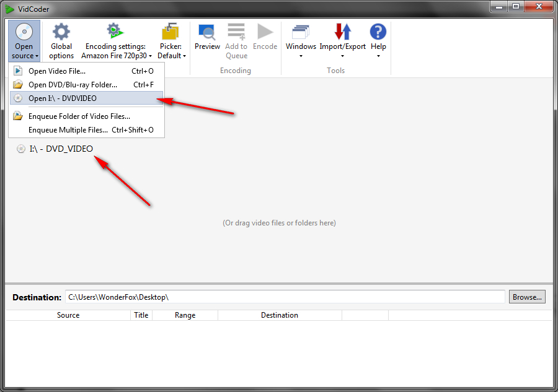The image size is (558, 392).
Task: Click the Picker folder icon
Action: (x=170, y=32)
